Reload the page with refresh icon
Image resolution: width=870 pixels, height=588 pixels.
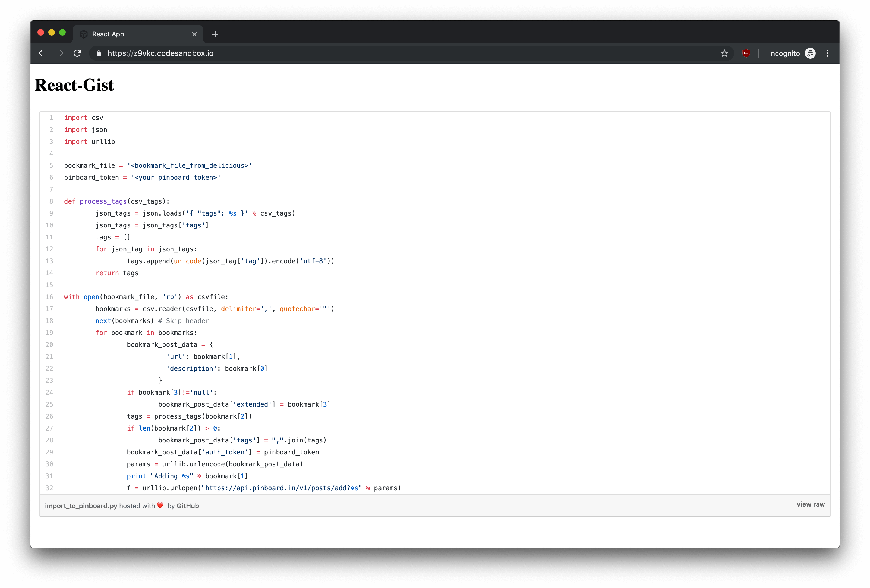[x=77, y=53]
